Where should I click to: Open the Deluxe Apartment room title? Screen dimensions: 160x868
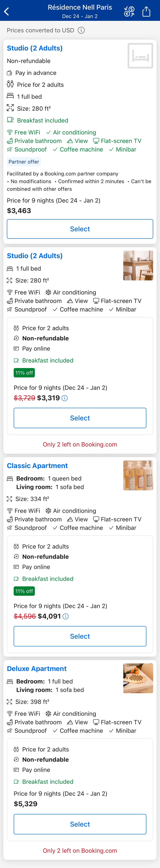click(36, 669)
